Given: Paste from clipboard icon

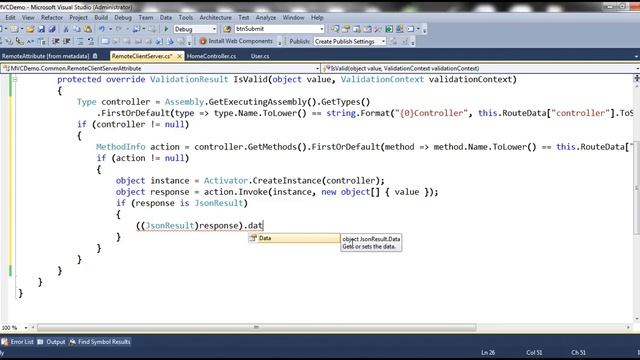Looking at the screenshot, I should pyautogui.click(x=87, y=29).
